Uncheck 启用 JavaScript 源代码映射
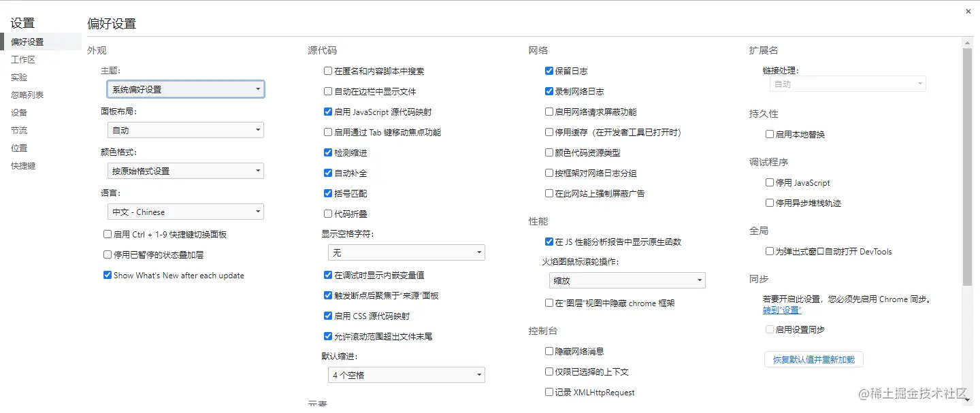The width and height of the screenshot is (980, 413). (x=328, y=112)
